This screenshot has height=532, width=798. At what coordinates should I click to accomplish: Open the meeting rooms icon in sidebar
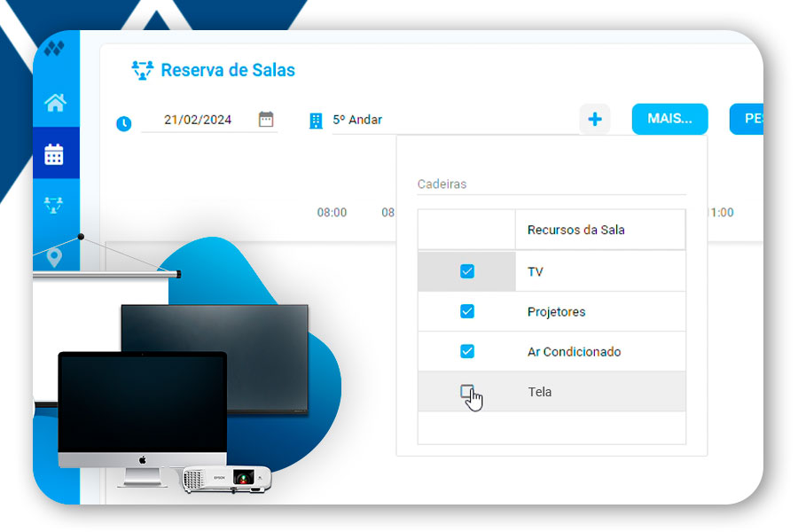[x=53, y=205]
